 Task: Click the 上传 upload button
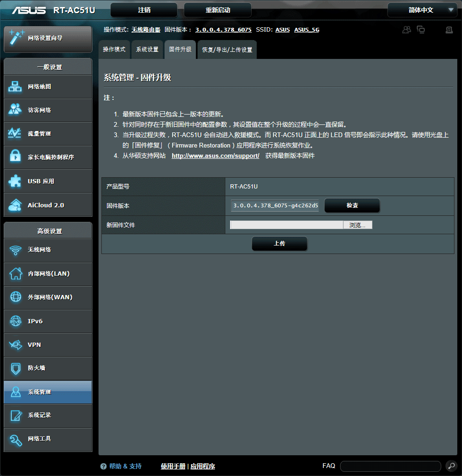(279, 244)
